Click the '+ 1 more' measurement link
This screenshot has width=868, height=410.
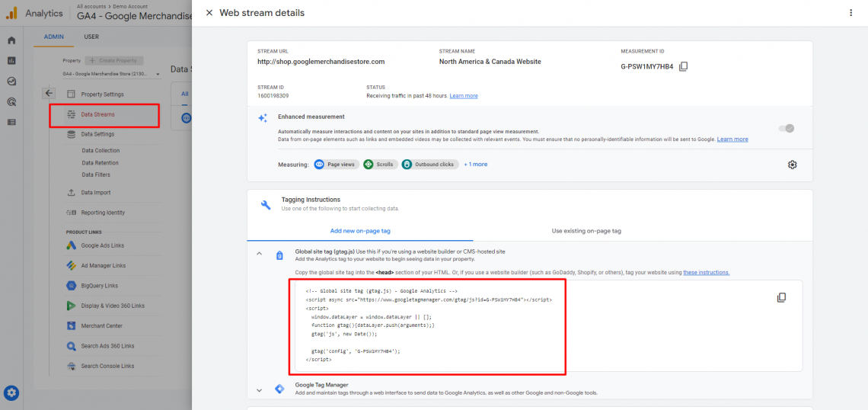pyautogui.click(x=475, y=165)
